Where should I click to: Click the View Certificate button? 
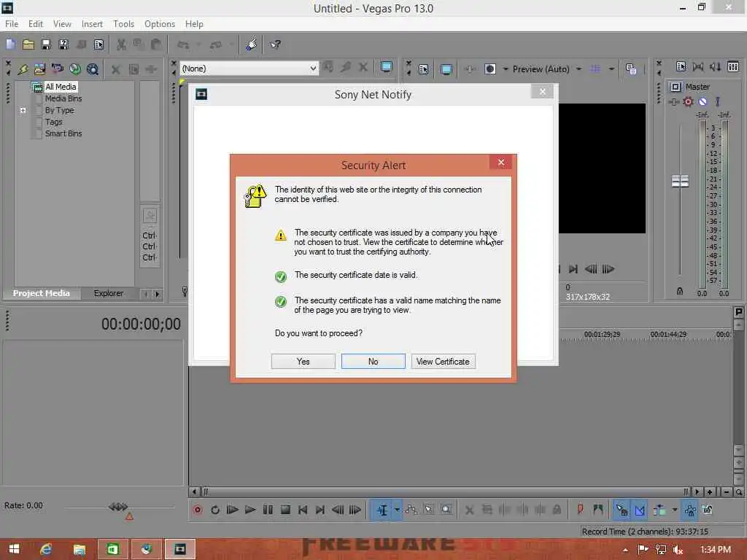(443, 362)
